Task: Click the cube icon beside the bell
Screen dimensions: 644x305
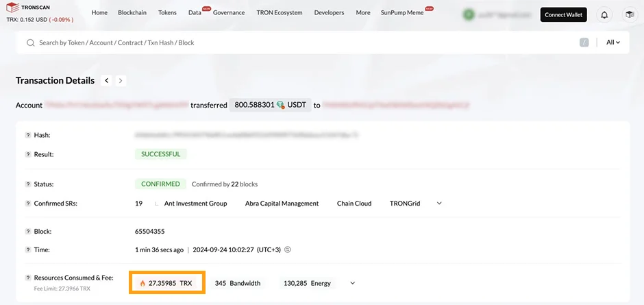Action: [x=630, y=15]
